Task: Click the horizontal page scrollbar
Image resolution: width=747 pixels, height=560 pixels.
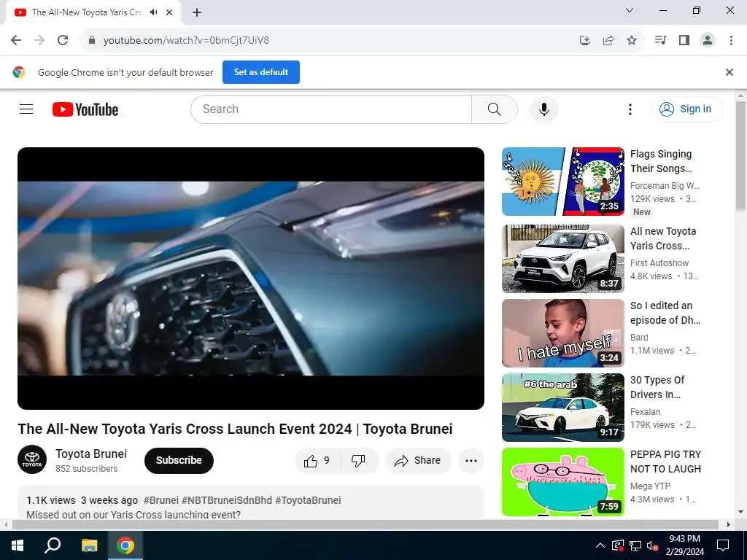Action: 365,524
